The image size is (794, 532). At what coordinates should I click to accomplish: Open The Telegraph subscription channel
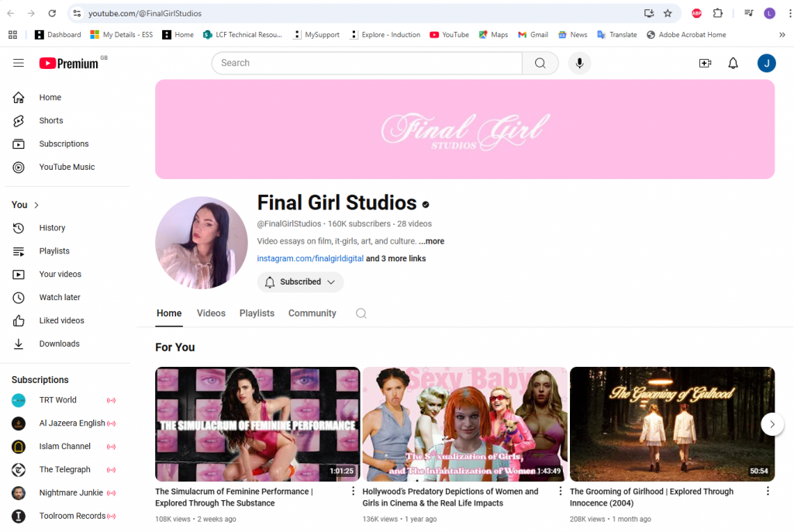tap(64, 470)
